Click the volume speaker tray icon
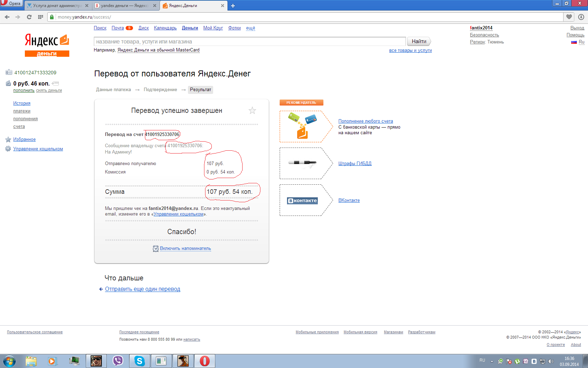Image resolution: width=588 pixels, height=368 pixels. tap(551, 361)
